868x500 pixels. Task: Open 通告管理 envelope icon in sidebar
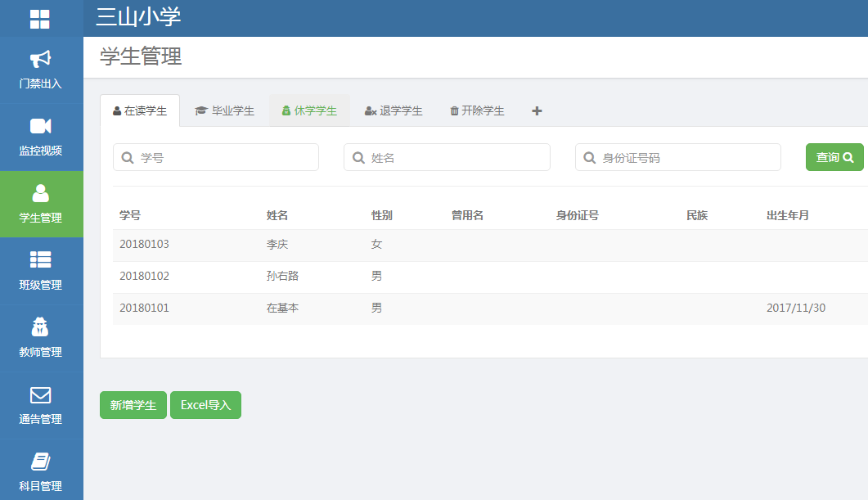click(x=41, y=395)
